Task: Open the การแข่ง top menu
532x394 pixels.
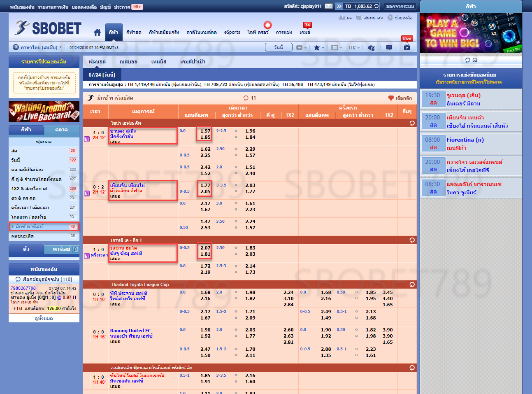Action: pos(284,32)
